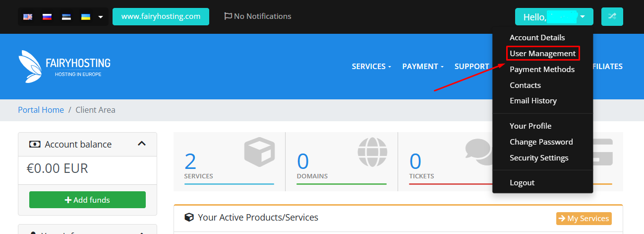644x234 pixels.
Task: View Email History
Action: (x=533, y=101)
